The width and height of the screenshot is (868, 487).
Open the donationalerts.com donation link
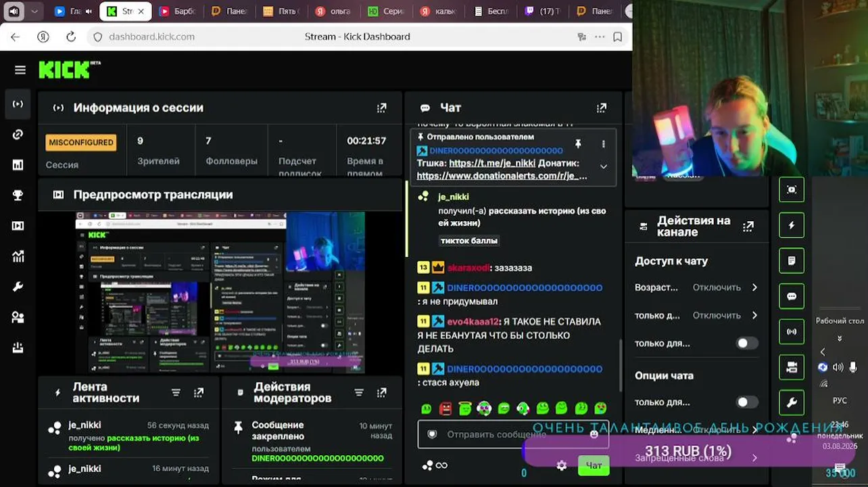coord(502,176)
